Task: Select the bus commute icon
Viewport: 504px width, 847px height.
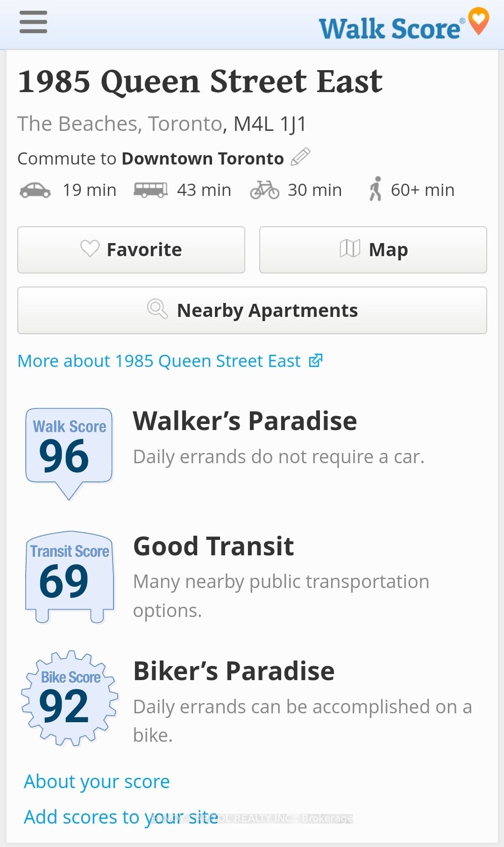Action: (x=150, y=190)
